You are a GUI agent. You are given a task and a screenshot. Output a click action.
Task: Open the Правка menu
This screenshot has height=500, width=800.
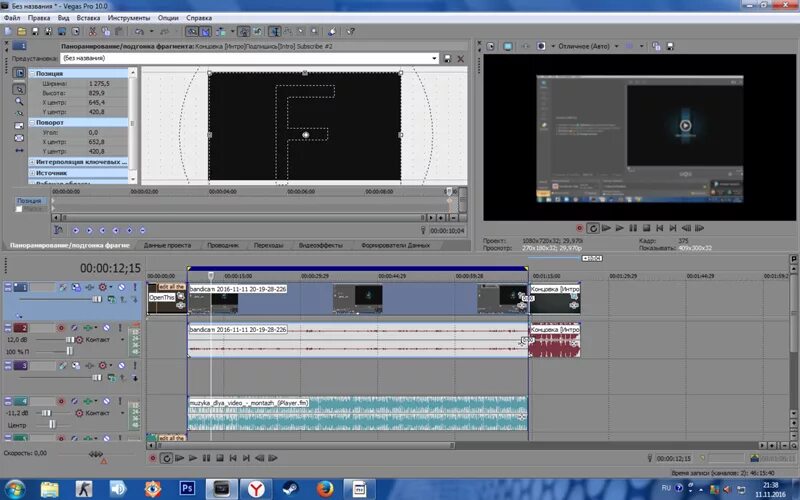tap(39, 18)
